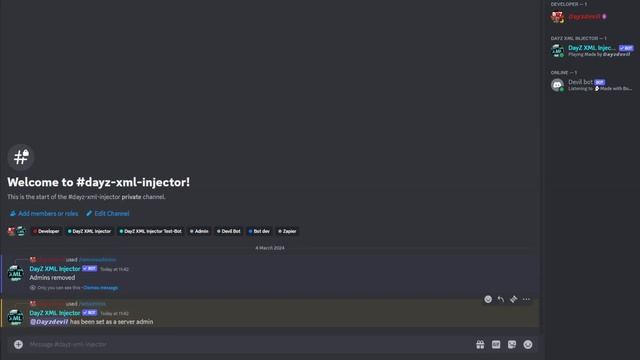Reply to the server admin message
The height and width of the screenshot is (360, 640).
point(501,299)
